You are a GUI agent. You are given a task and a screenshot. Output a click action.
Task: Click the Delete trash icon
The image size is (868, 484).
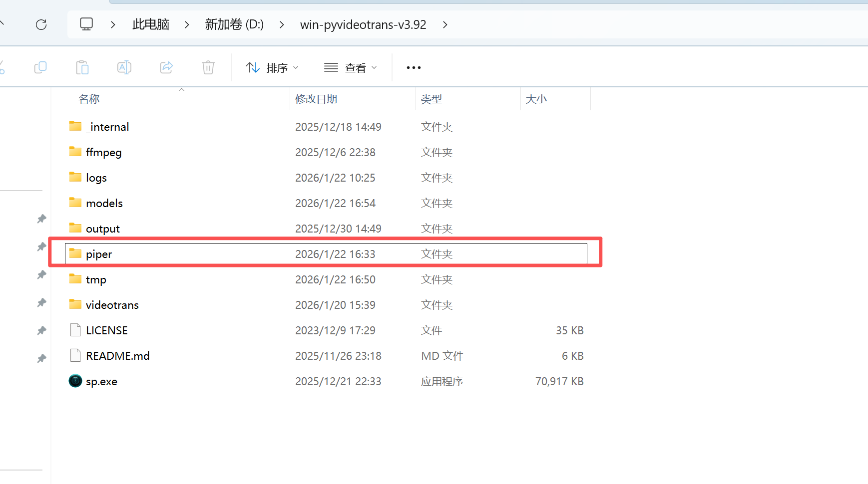click(208, 67)
